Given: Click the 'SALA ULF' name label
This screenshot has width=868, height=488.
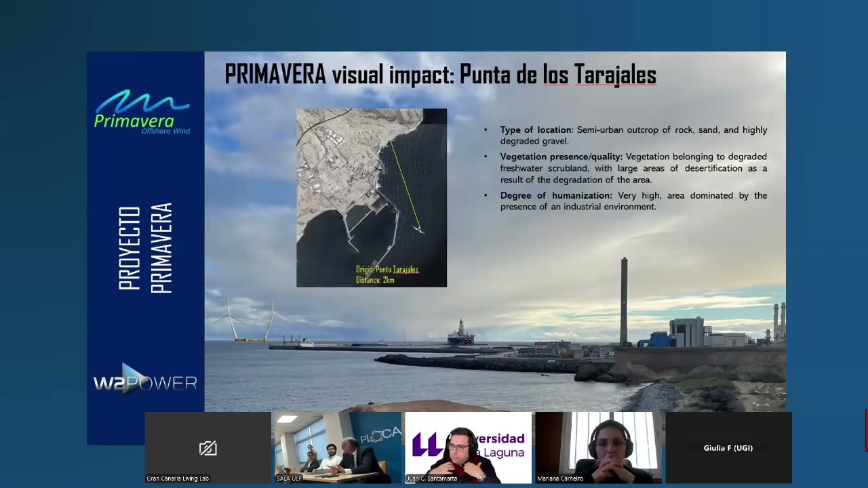Looking at the screenshot, I should pos(289,479).
